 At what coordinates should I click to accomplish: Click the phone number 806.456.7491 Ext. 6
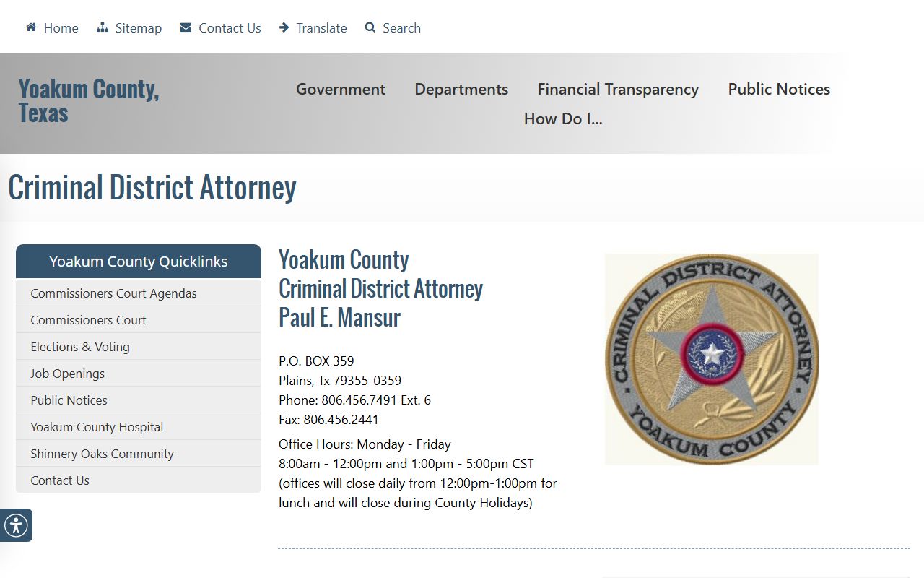[376, 400]
